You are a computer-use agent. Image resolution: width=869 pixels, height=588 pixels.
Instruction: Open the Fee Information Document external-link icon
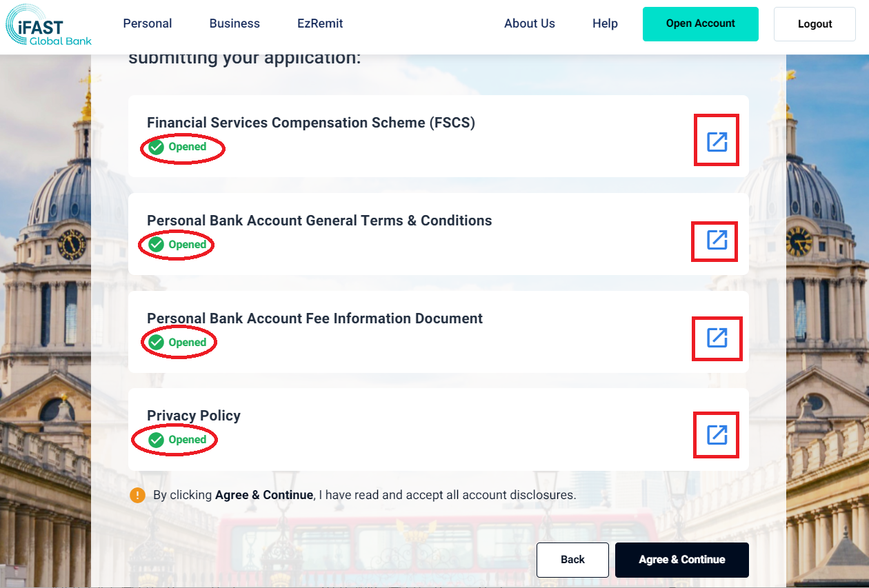coord(717,338)
